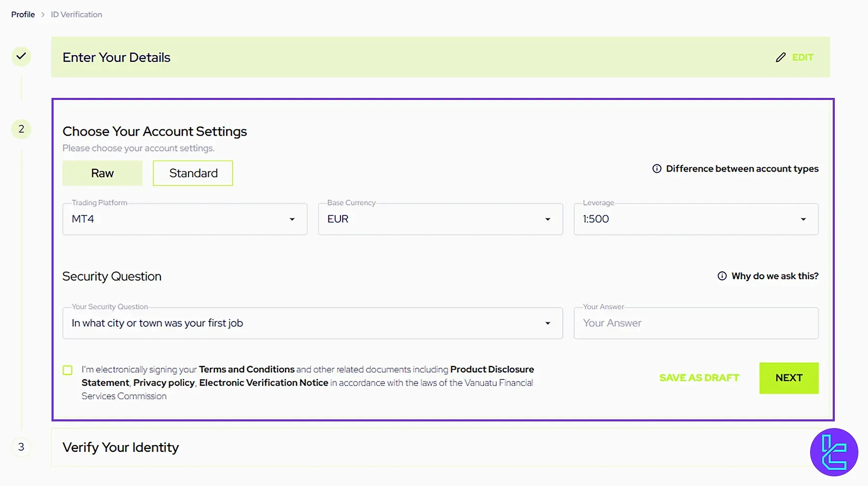
Task: Click the NEXT button
Action: pos(789,378)
